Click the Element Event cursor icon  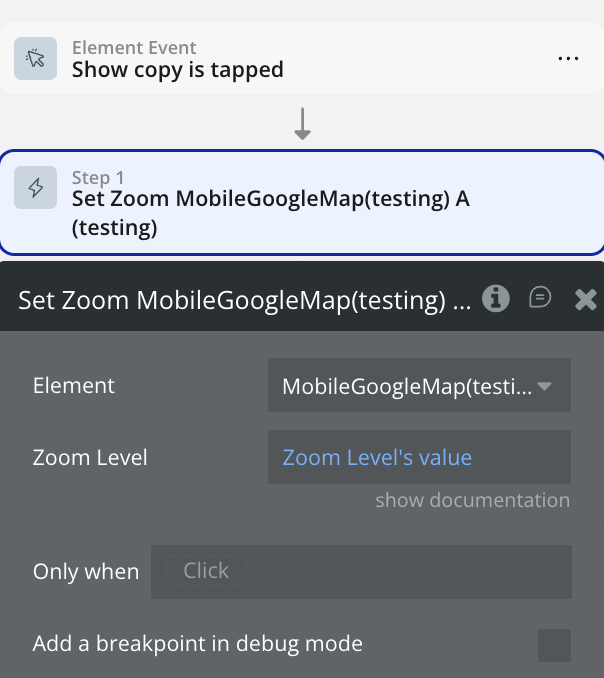pos(35,58)
